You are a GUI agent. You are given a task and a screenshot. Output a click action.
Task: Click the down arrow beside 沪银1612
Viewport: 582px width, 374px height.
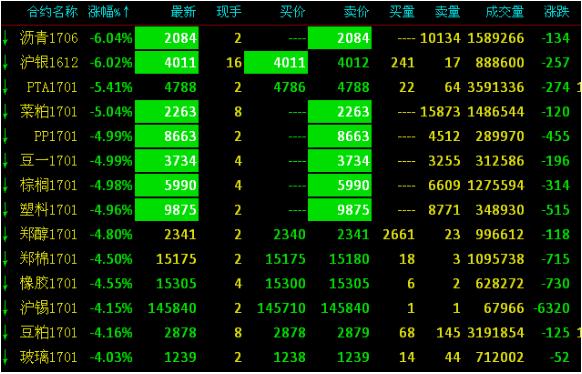click(x=5, y=62)
